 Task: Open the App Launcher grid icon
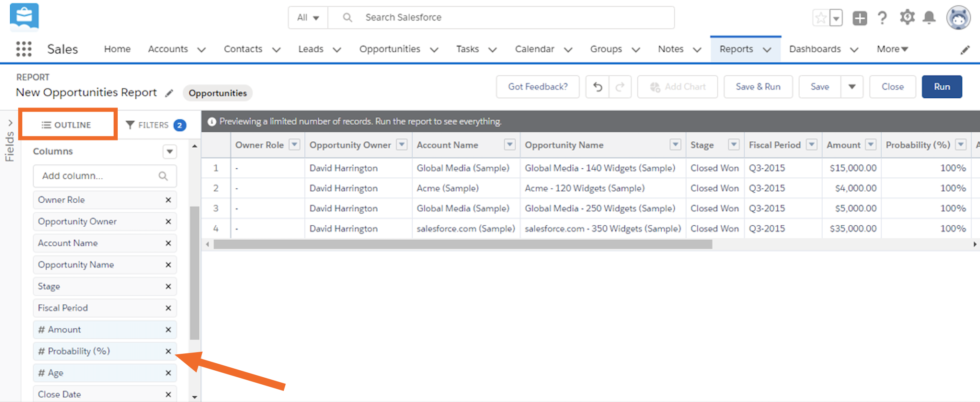[x=24, y=49]
